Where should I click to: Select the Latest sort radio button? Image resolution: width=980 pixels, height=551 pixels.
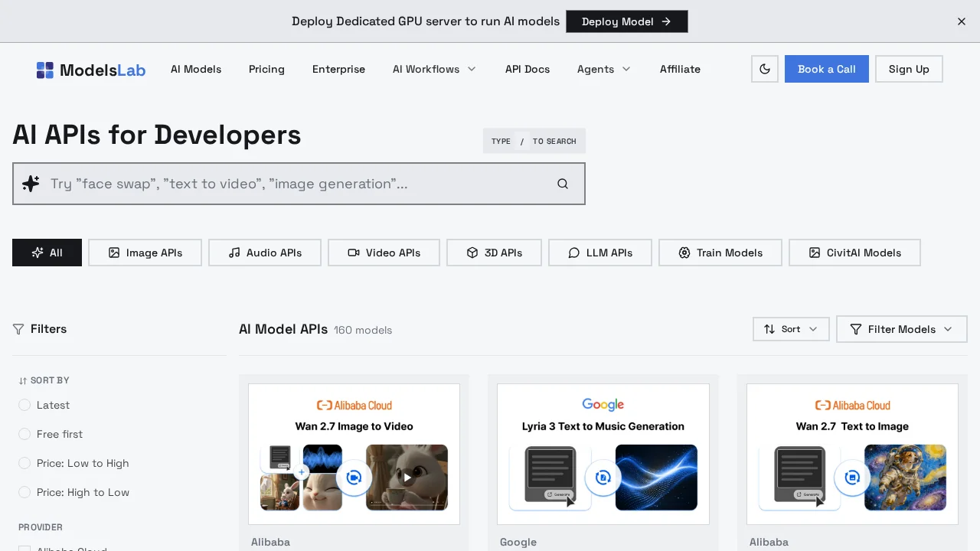(x=24, y=405)
